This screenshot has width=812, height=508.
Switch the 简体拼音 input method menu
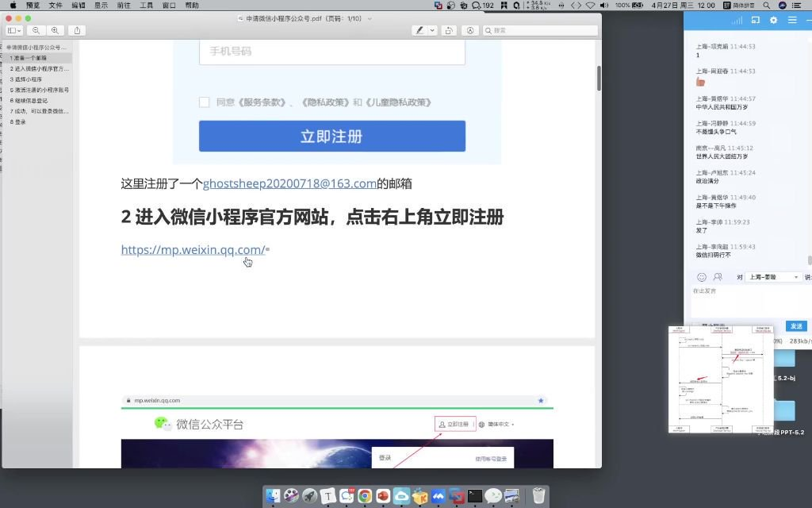coord(739,6)
